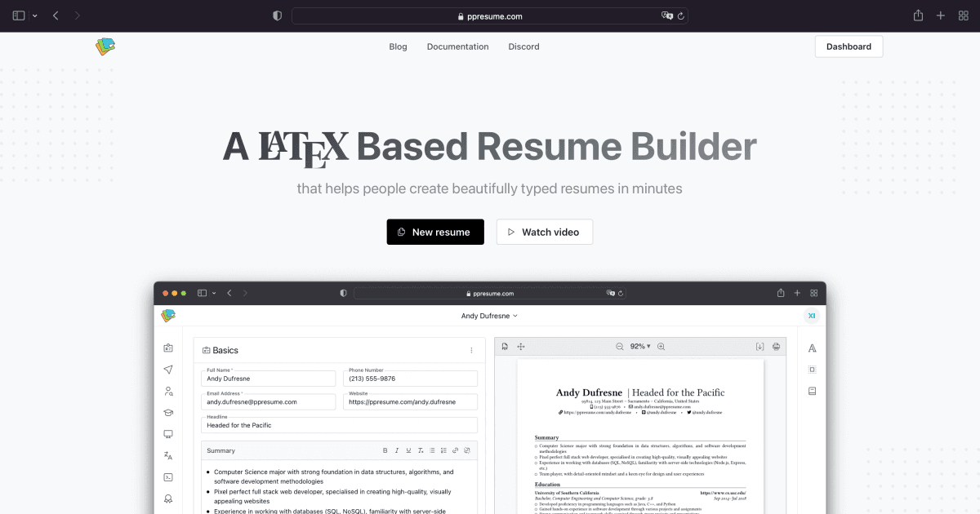Viewport: 980px width, 514px height.
Task: Open Safari's share button in the top toolbar
Action: pos(918,16)
